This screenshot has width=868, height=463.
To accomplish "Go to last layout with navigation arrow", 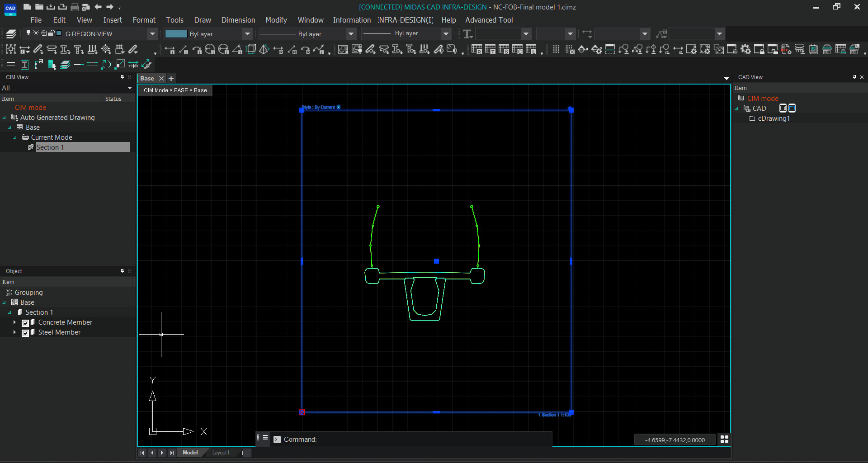I will point(172,453).
